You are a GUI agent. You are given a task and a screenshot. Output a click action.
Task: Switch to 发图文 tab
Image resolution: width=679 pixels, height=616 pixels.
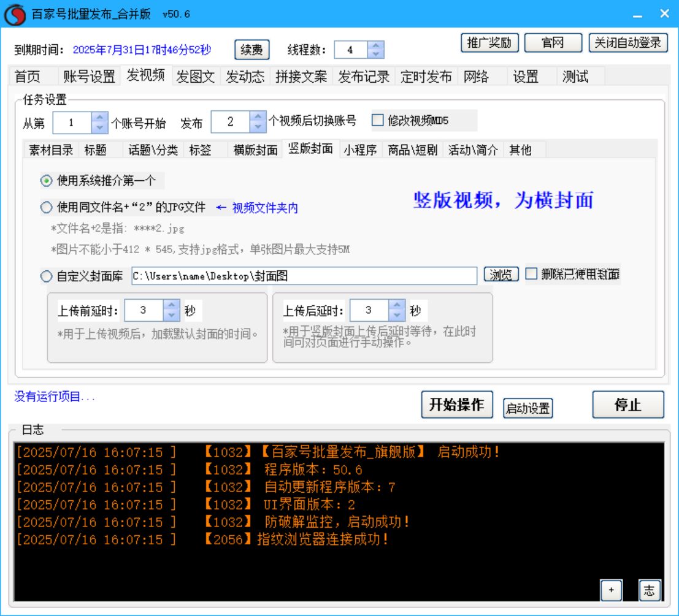tap(195, 77)
